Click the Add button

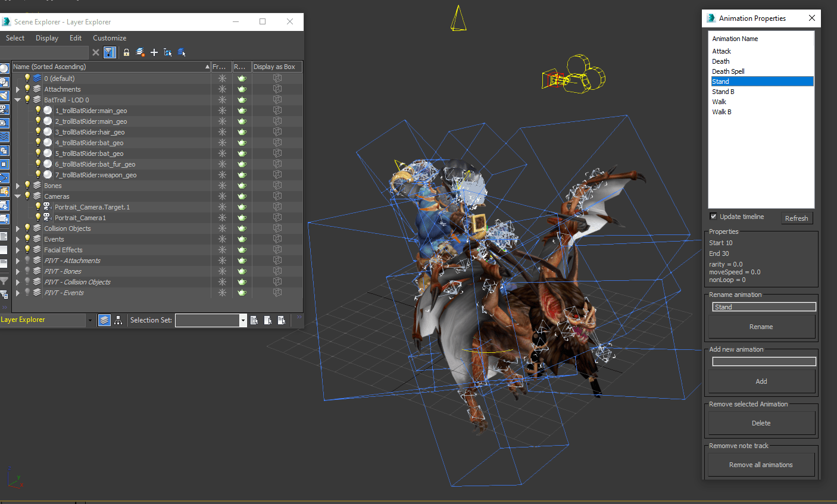click(761, 381)
